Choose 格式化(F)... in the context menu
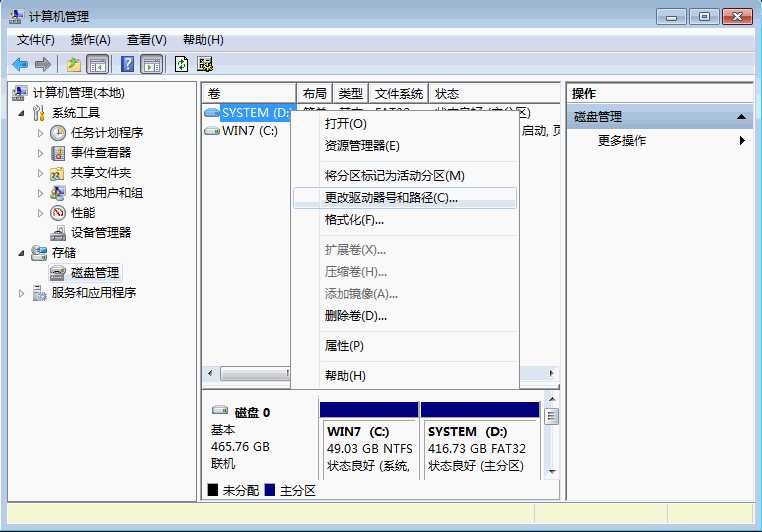Image resolution: width=762 pixels, height=532 pixels. pyautogui.click(x=354, y=220)
